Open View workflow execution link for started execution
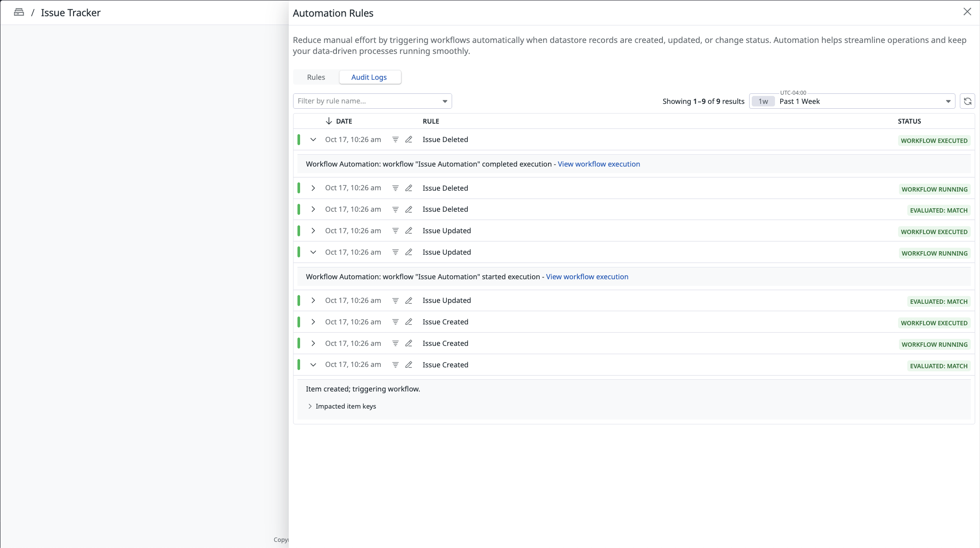The image size is (980, 548). click(587, 277)
